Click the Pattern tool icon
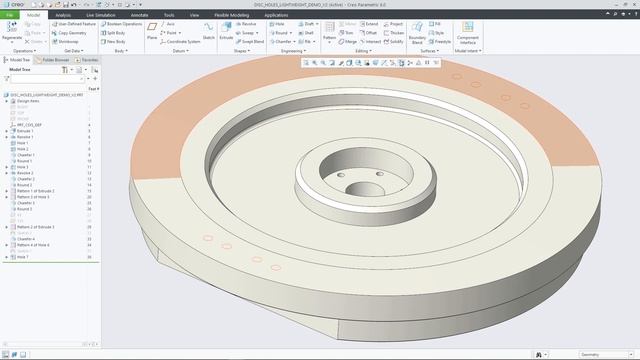The image size is (640, 360). [x=329, y=28]
